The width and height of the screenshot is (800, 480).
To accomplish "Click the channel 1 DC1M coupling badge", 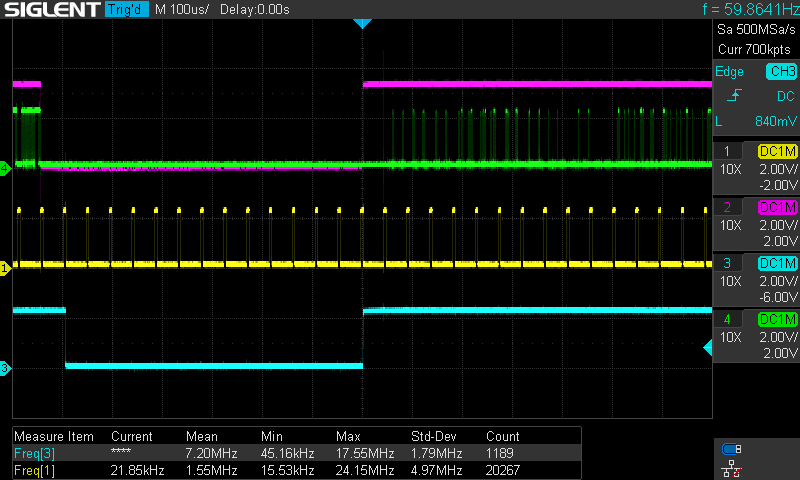I will click(x=778, y=151).
